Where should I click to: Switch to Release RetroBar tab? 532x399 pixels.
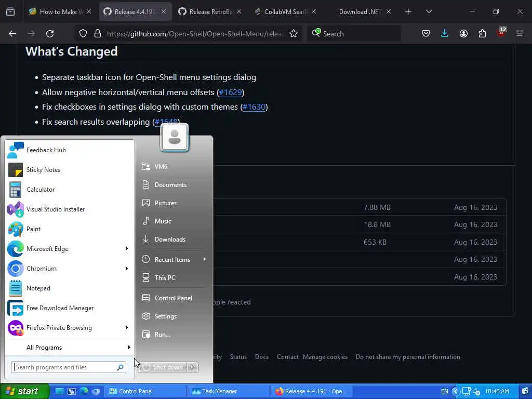pyautogui.click(x=209, y=11)
